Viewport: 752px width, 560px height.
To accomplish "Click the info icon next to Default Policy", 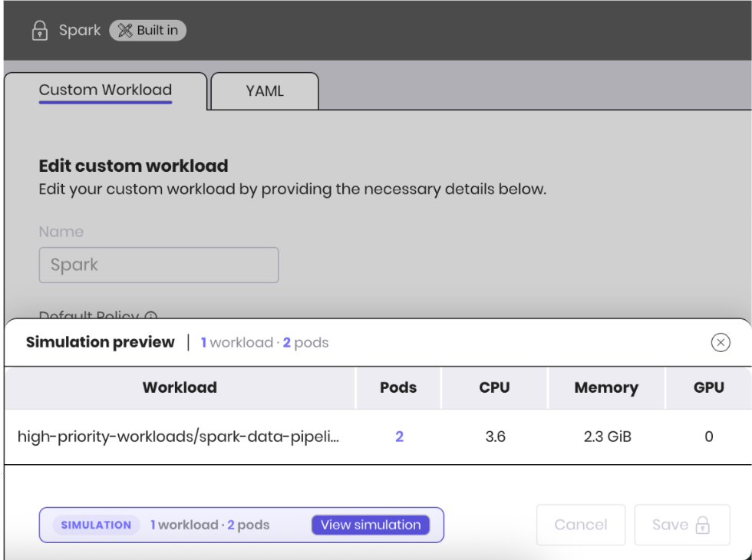I will tap(151, 316).
